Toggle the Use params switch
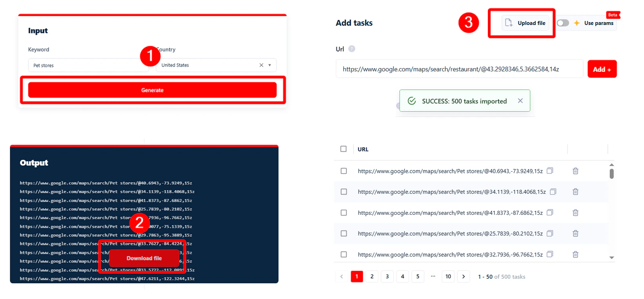Screen dimensions: 644x299 [x=563, y=23]
